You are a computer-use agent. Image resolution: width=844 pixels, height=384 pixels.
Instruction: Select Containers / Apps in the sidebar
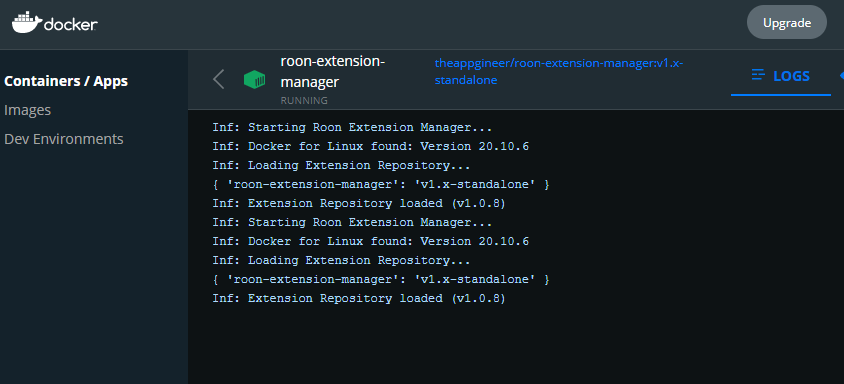tap(66, 81)
